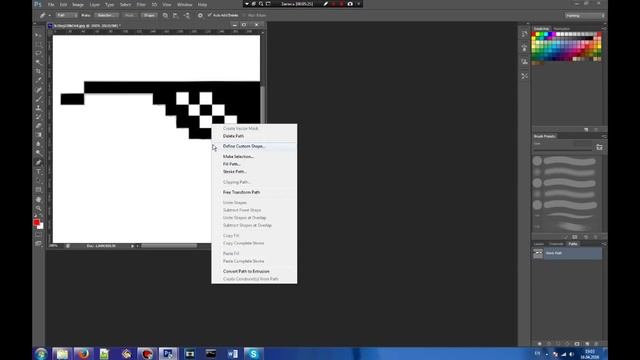
Task: Select the Eraser tool
Action: pos(38,126)
